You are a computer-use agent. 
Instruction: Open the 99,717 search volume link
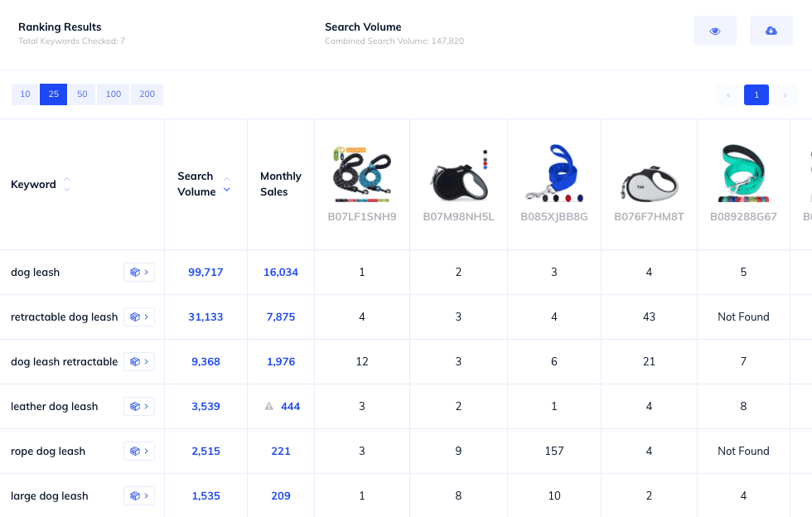[205, 272]
